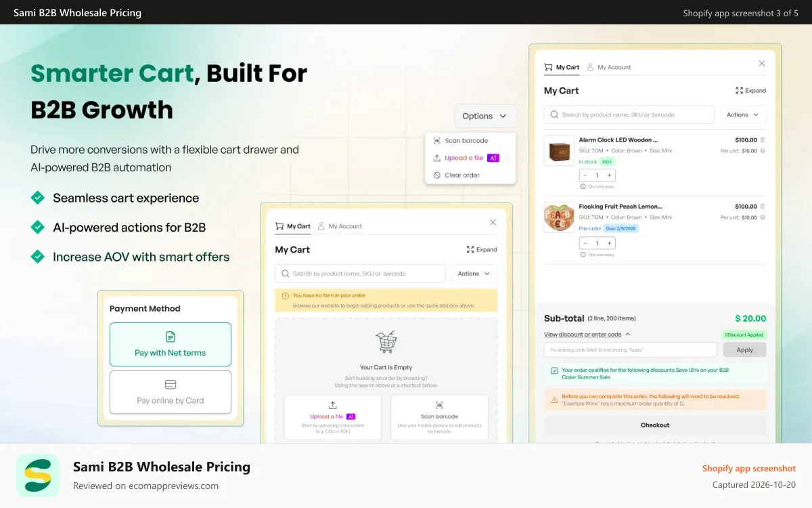This screenshot has height=508, width=812.
Task: Switch to My Account tab in filled cart
Action: pos(609,67)
